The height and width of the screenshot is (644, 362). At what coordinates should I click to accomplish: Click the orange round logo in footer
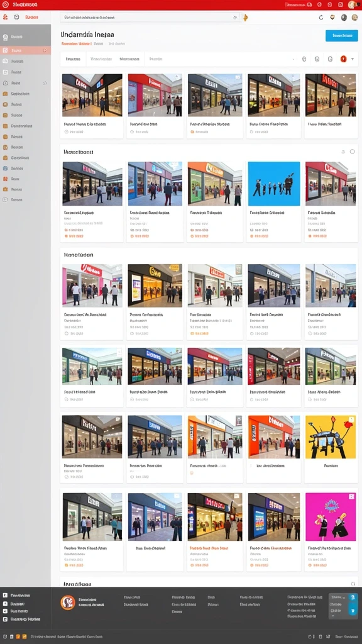pyautogui.click(x=68, y=602)
